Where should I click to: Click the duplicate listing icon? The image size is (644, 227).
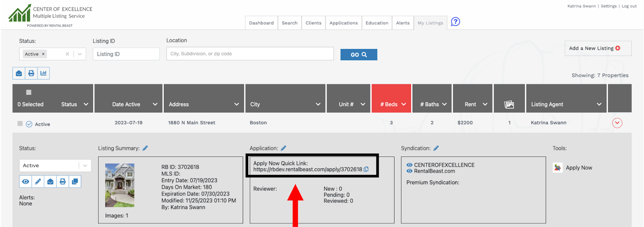pyautogui.click(x=75, y=182)
